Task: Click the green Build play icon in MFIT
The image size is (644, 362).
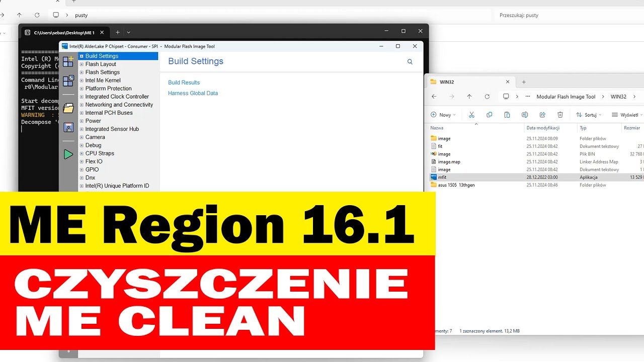Action: click(x=68, y=154)
